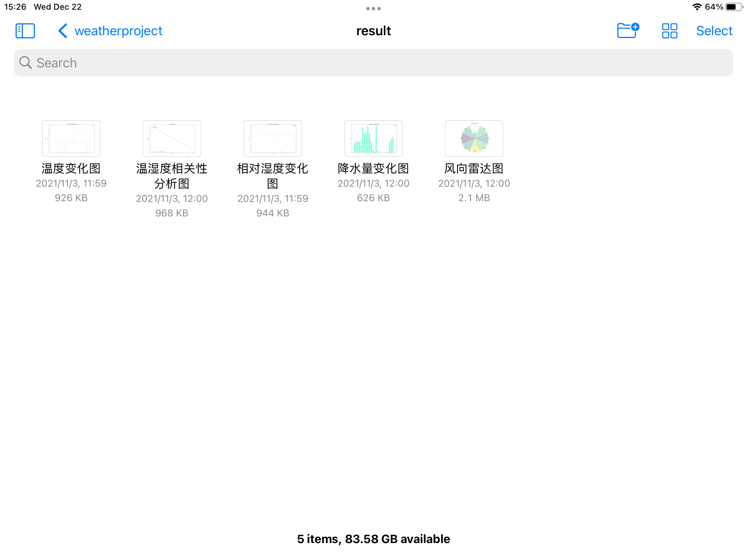The image size is (747, 560).
Task: Open the 风向雷达图 radar chart thumbnail
Action: click(x=474, y=138)
